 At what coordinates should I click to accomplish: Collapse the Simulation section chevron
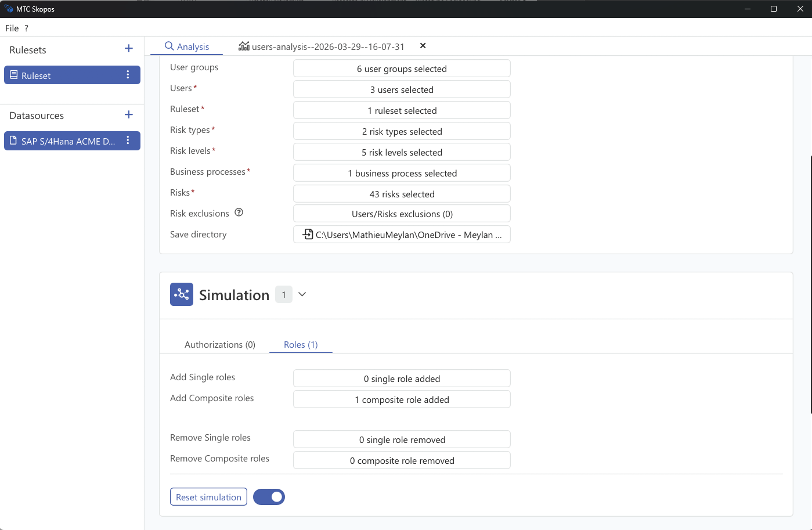[x=302, y=294]
